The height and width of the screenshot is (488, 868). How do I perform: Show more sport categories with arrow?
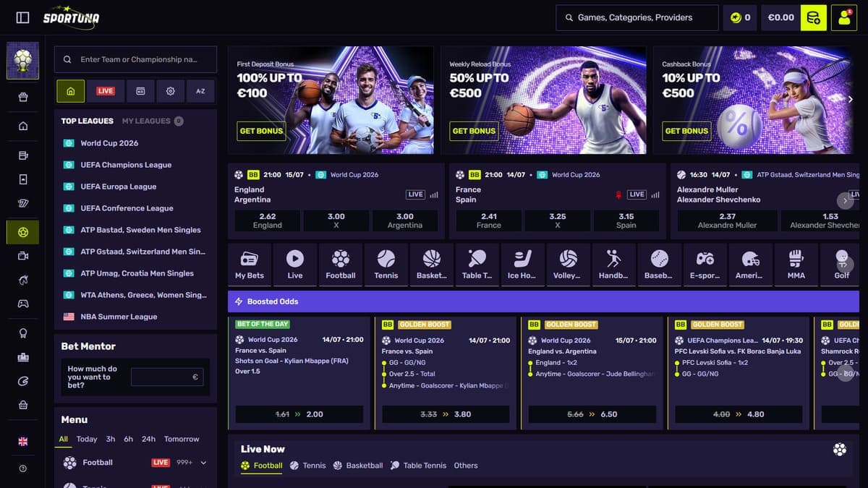(x=846, y=265)
